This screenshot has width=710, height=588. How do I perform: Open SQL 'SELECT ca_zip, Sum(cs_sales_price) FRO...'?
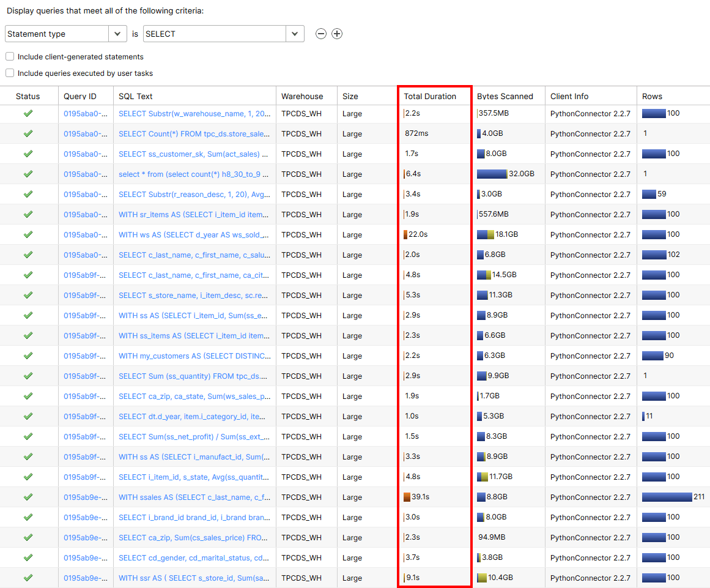tap(193, 538)
